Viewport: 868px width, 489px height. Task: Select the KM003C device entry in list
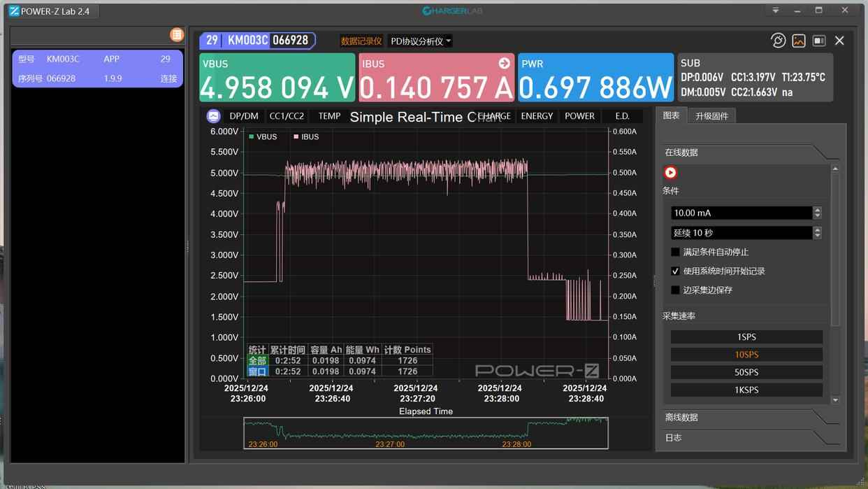tap(98, 69)
